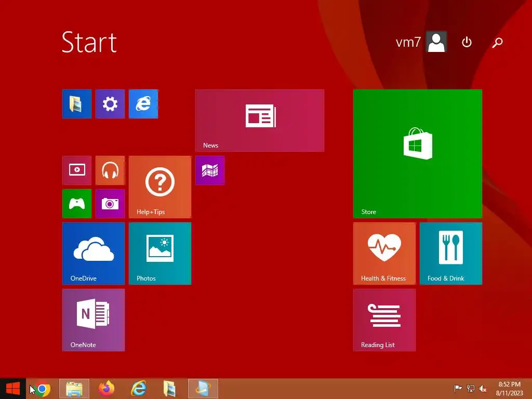Open the PC Settings gear tile
This screenshot has height=399, width=532.
point(110,104)
